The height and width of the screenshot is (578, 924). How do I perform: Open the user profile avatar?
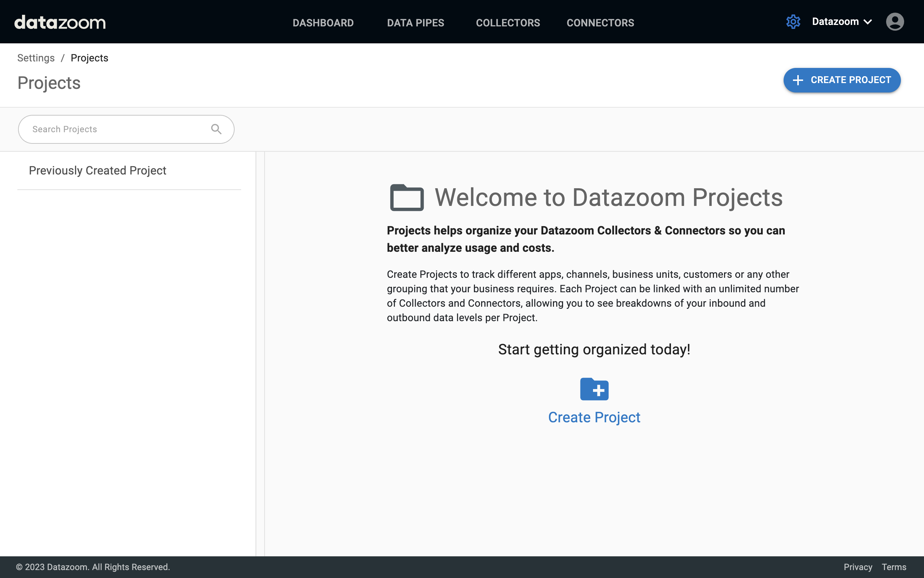(x=895, y=22)
